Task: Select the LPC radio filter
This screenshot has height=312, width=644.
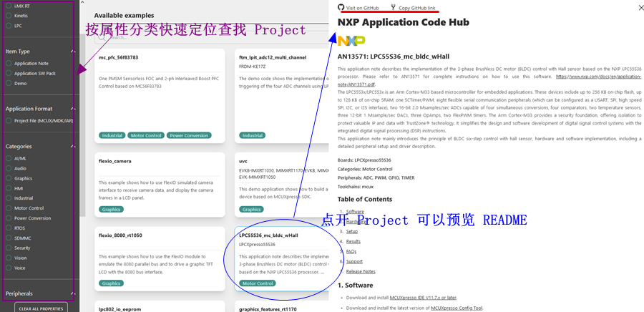Action: [x=9, y=26]
